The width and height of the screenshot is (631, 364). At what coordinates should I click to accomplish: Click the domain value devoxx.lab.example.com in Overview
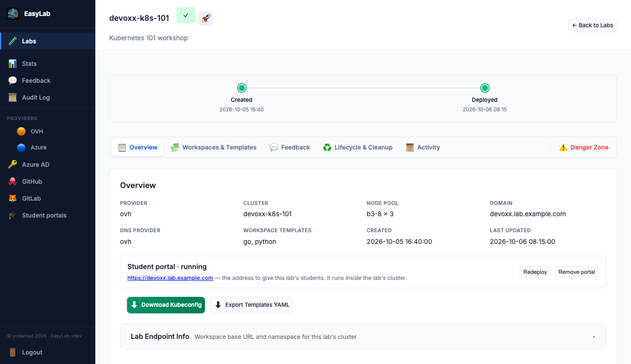(x=528, y=214)
